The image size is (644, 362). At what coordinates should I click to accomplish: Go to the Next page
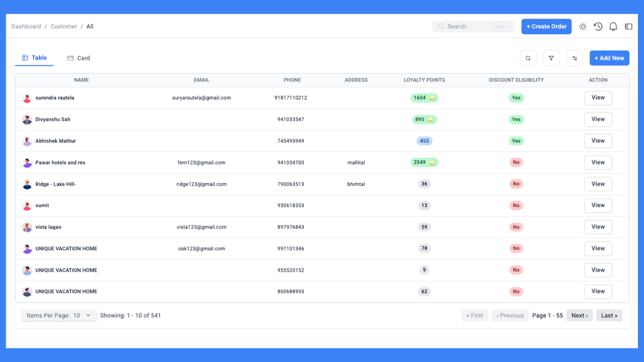click(580, 315)
